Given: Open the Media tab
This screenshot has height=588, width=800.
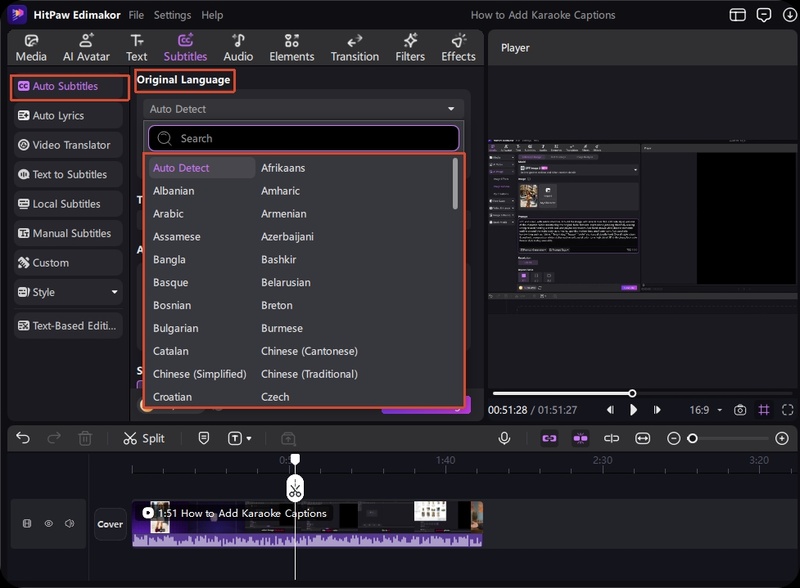Looking at the screenshot, I should 31,47.
